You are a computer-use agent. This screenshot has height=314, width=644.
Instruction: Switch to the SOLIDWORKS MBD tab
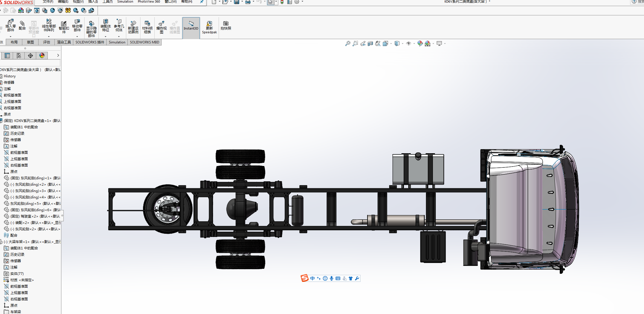pyautogui.click(x=144, y=42)
